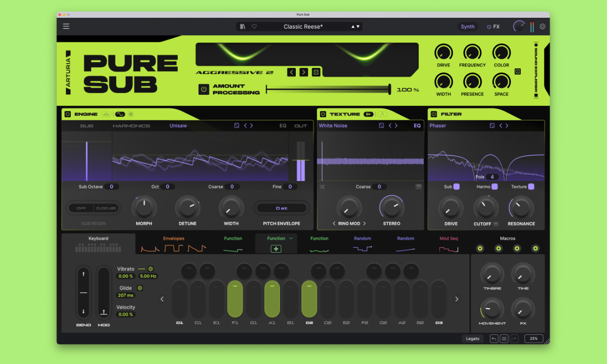The height and width of the screenshot is (364, 607).
Task: Open the Sound Explorer side panel
Action: tap(536, 70)
